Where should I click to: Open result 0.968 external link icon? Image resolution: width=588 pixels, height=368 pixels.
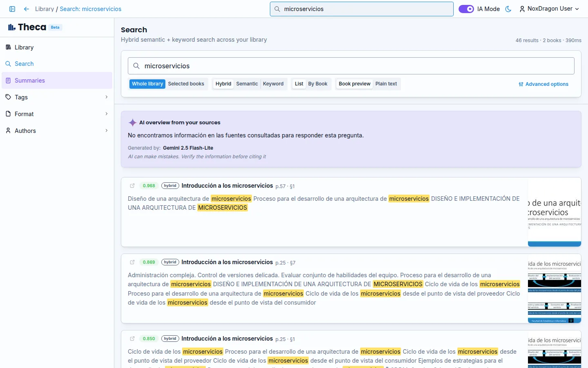[132, 186]
